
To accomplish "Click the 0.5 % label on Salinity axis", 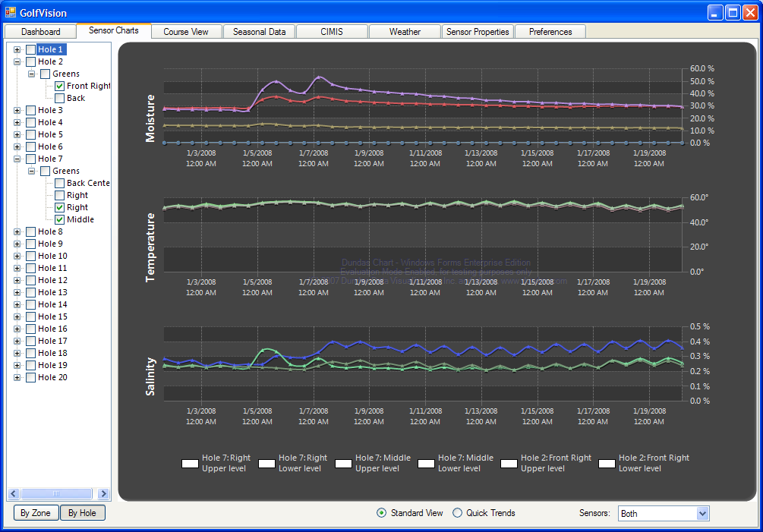I will pyautogui.click(x=700, y=327).
